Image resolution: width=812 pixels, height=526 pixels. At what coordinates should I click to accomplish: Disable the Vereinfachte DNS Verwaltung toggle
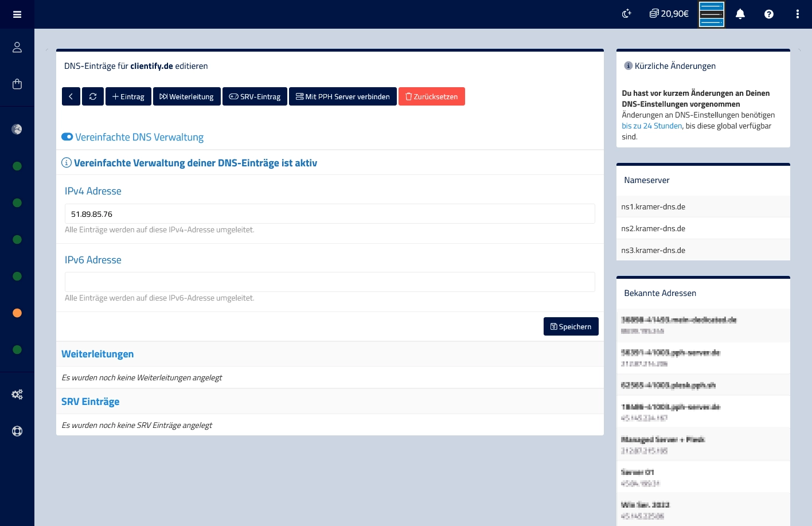tap(67, 137)
